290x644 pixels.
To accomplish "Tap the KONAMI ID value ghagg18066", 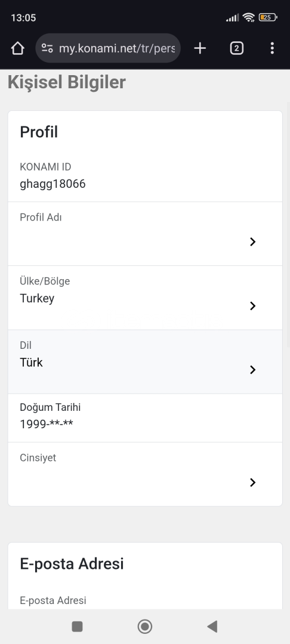I will point(53,184).
